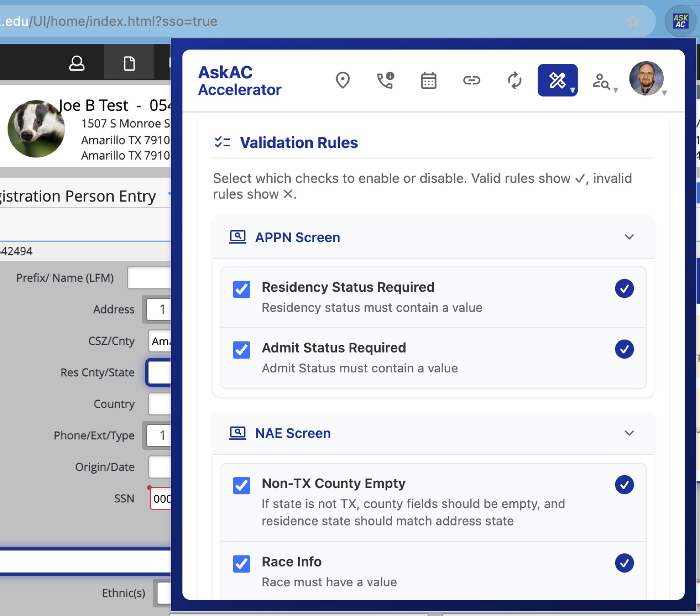Click the AskAC browser extension icon
700x616 pixels.
coord(680,21)
